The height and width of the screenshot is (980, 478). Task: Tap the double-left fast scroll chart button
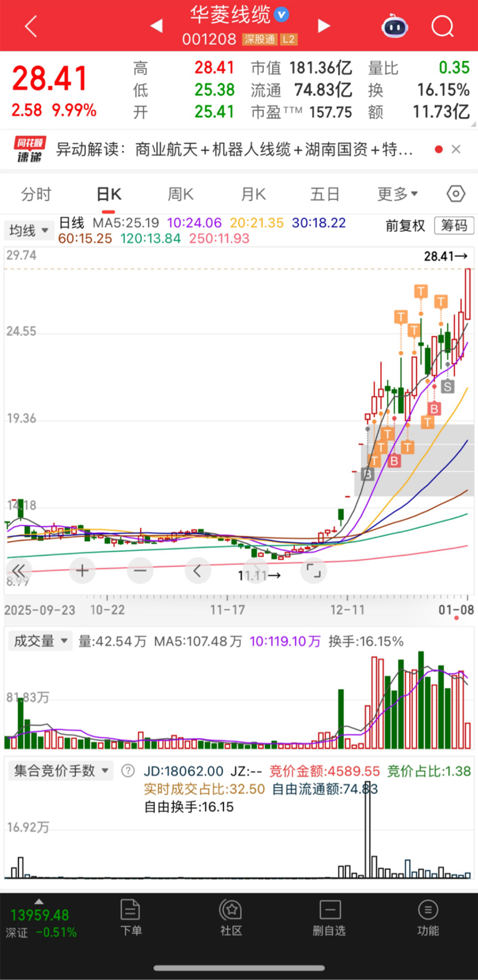[x=19, y=570]
